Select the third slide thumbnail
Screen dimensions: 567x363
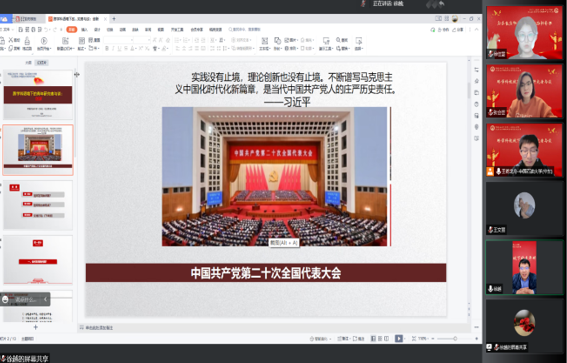(x=38, y=205)
